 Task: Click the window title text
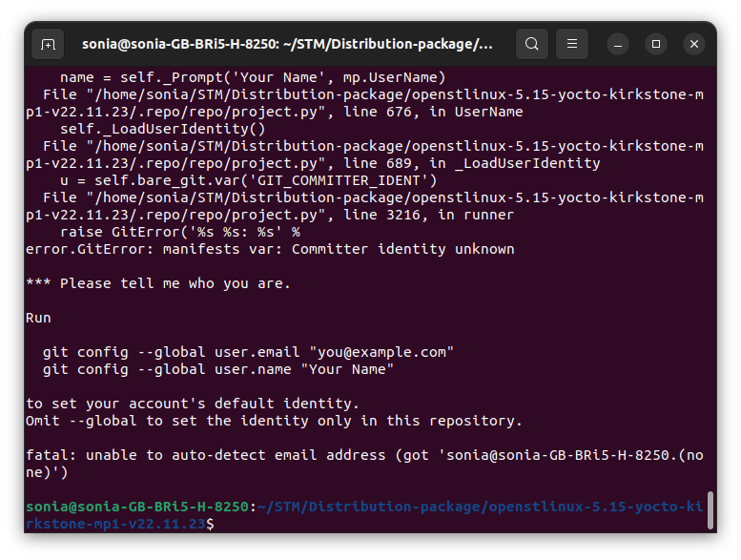click(x=287, y=44)
